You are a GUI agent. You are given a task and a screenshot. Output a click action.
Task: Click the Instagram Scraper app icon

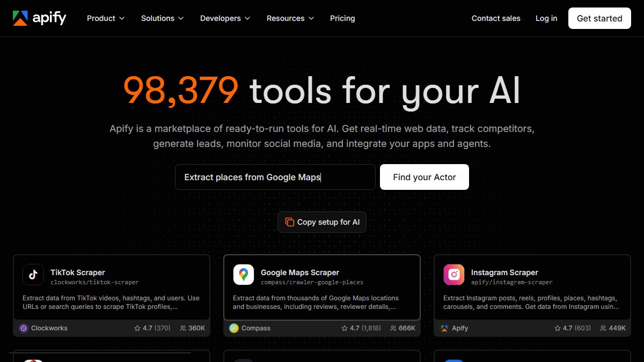point(454,275)
